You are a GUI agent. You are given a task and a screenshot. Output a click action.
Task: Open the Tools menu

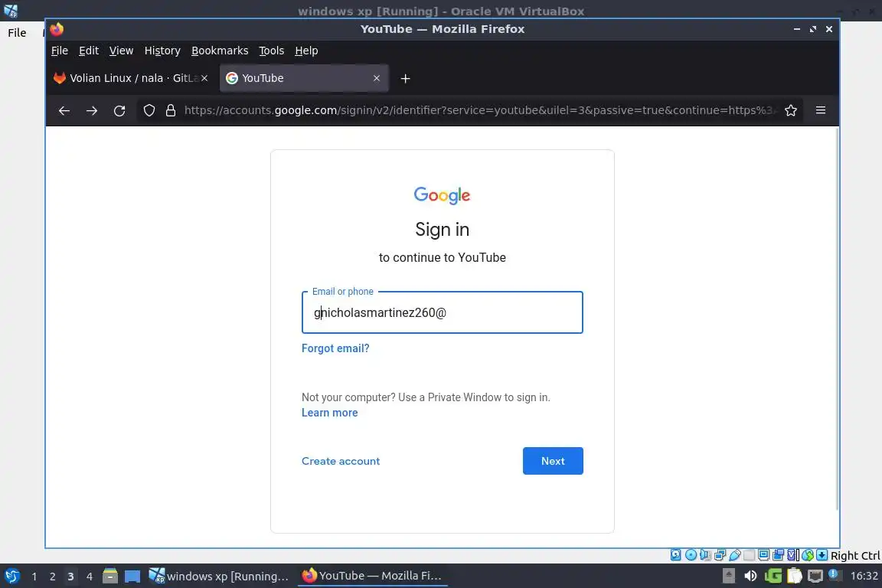[x=271, y=51]
